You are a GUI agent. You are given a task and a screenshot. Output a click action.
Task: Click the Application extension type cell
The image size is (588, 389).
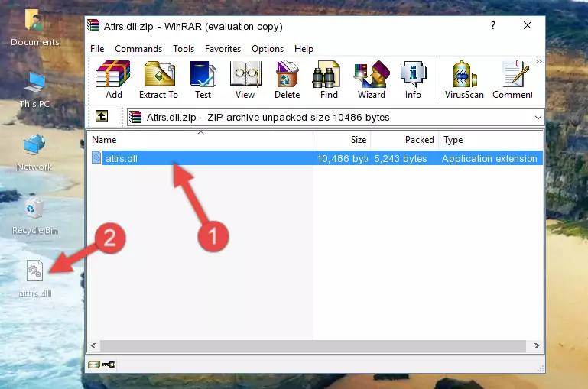[489, 158]
